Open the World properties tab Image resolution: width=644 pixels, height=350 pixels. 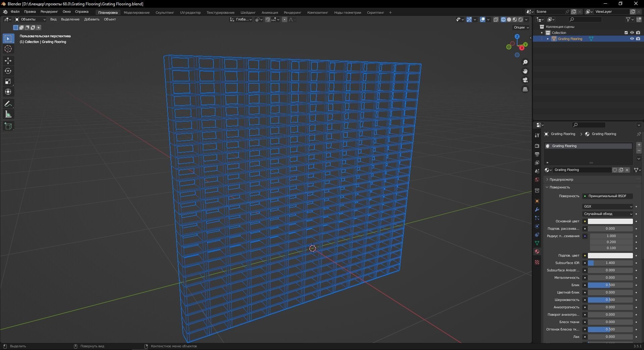point(537,180)
